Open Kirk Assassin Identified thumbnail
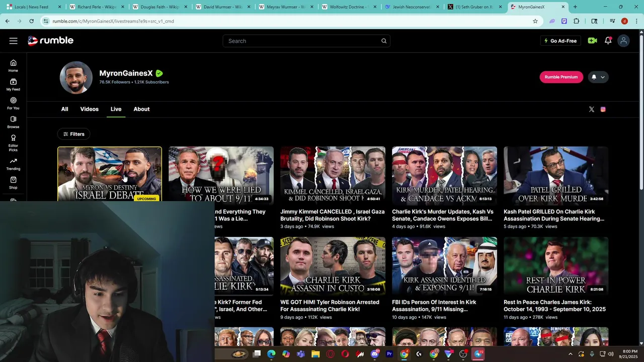The width and height of the screenshot is (644, 362). click(x=444, y=266)
